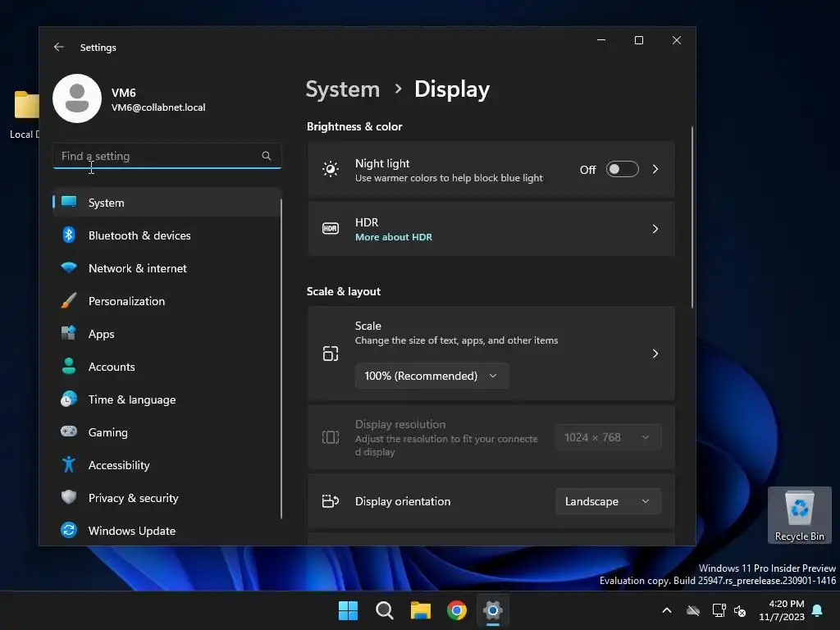The height and width of the screenshot is (630, 840).
Task: Click the Display orientation label
Action: (x=402, y=501)
